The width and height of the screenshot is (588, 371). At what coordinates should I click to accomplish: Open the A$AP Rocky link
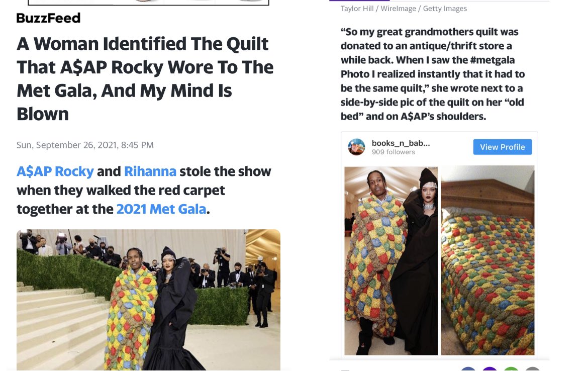(55, 171)
